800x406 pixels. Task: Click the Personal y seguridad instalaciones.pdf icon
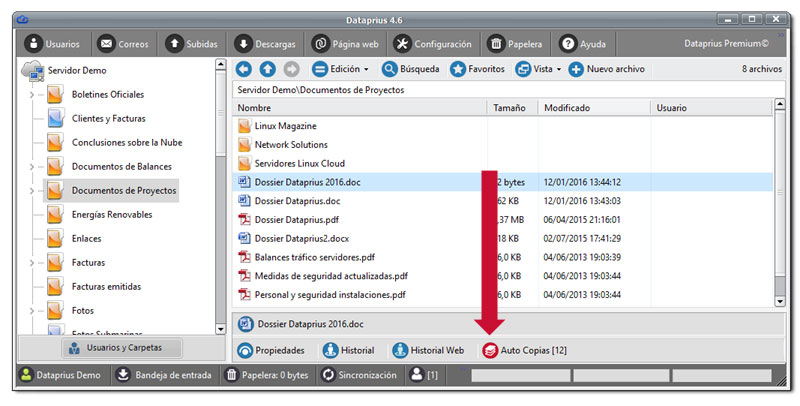coord(245,294)
